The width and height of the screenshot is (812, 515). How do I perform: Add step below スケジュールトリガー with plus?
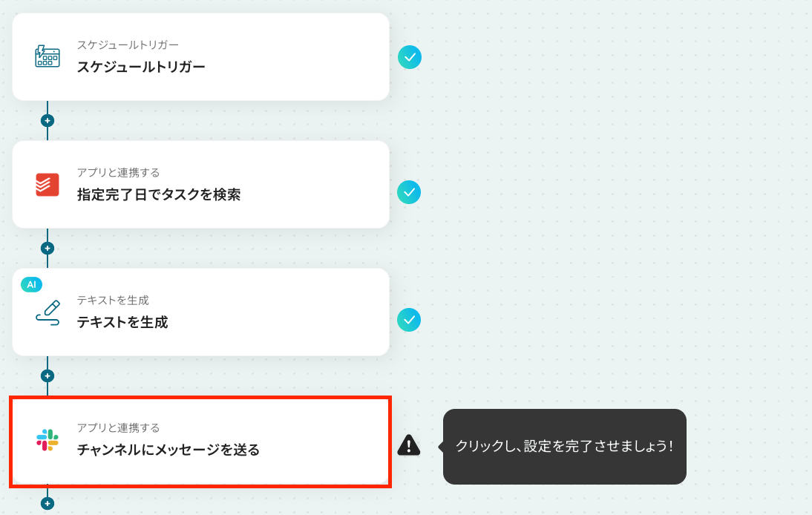pyautogui.click(x=47, y=121)
